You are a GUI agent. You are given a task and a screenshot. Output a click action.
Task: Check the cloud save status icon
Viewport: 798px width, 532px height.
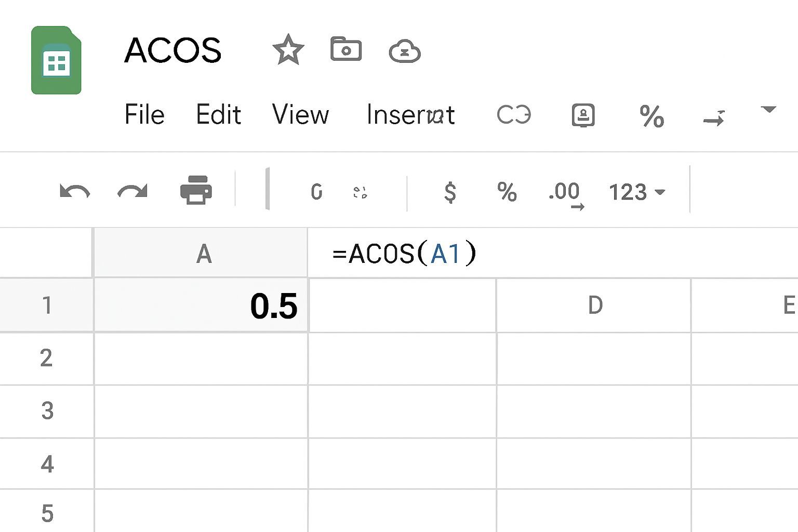pyautogui.click(x=405, y=50)
